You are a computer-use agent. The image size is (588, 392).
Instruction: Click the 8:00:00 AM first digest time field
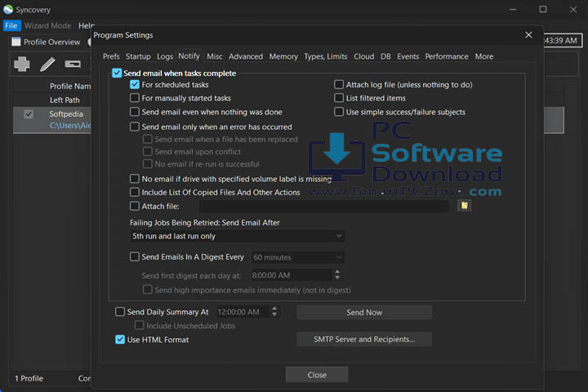pos(292,275)
